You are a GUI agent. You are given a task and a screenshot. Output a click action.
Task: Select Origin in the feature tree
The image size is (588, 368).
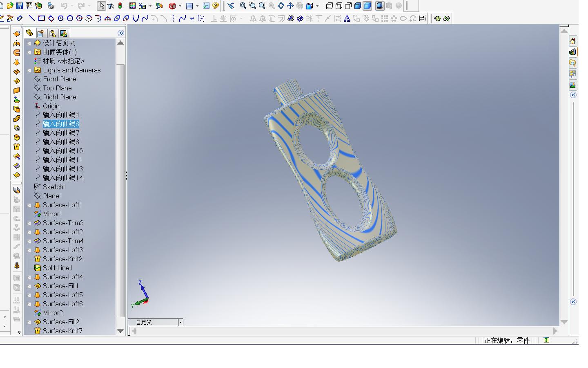(51, 106)
